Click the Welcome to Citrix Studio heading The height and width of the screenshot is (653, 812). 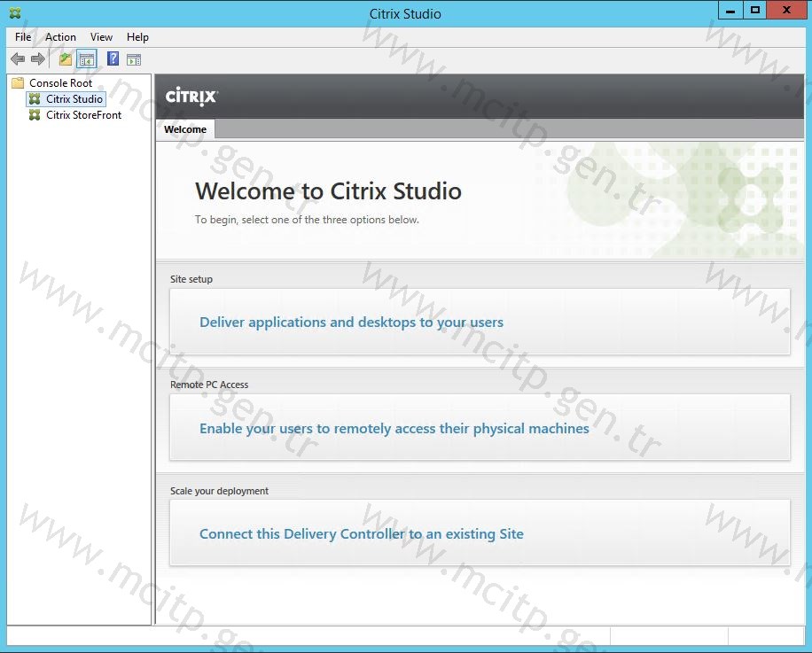pos(328,190)
